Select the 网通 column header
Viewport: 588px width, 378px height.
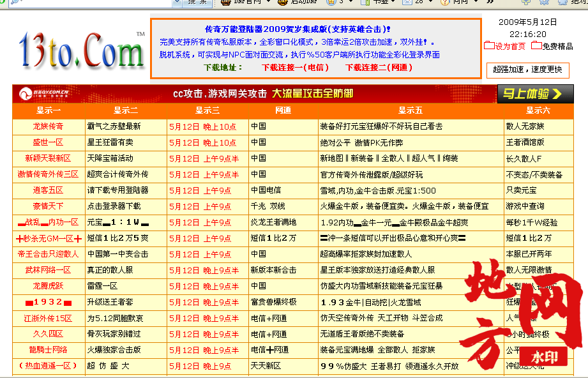click(283, 110)
